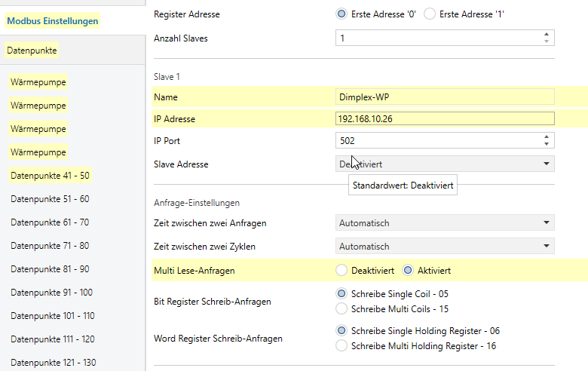Expand 'Zeit zwischen zwei Anfragen' dropdown
588x371 pixels.
point(445,223)
